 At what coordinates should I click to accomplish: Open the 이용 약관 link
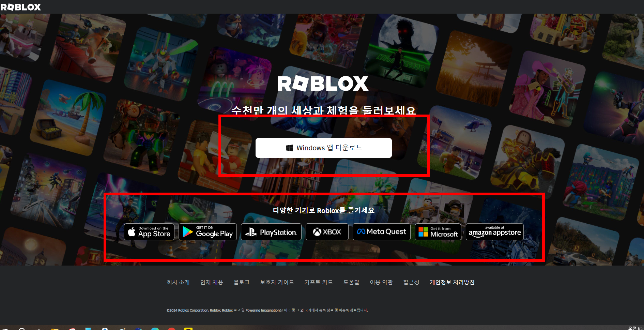pyautogui.click(x=381, y=282)
